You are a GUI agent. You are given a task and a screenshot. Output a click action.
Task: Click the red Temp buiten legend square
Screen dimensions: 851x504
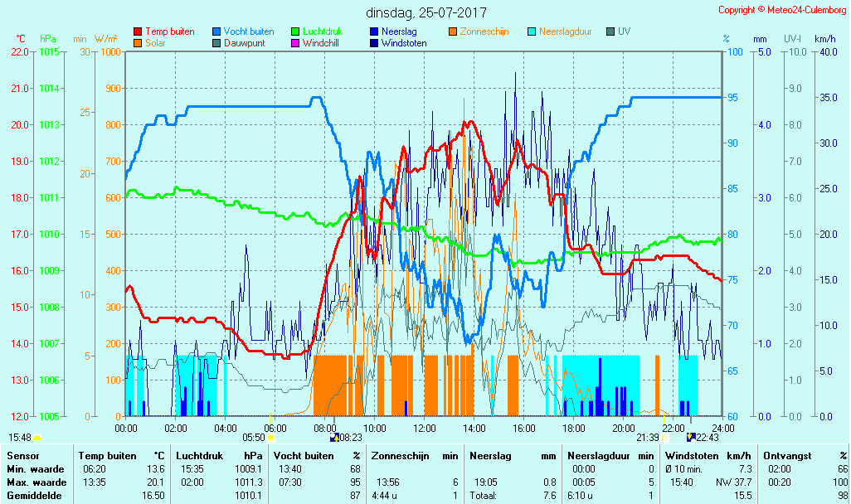pyautogui.click(x=138, y=32)
